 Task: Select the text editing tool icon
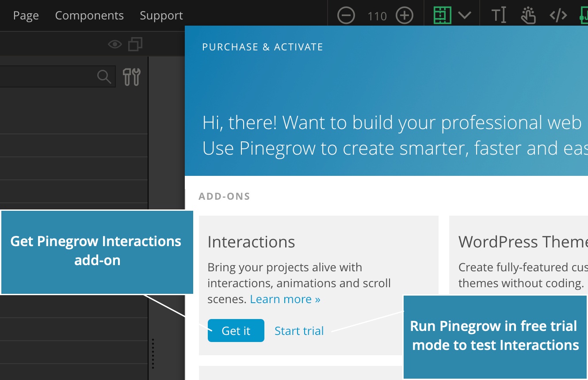pos(499,15)
